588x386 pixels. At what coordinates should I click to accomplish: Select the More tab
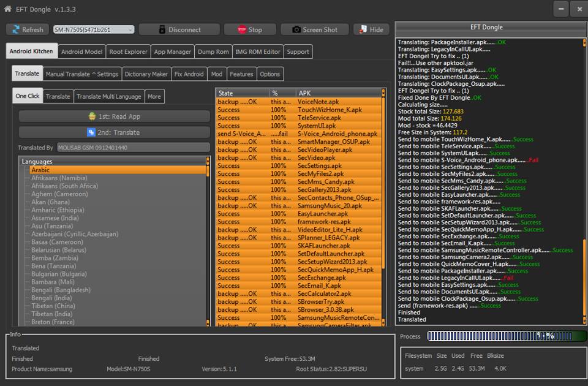(154, 96)
